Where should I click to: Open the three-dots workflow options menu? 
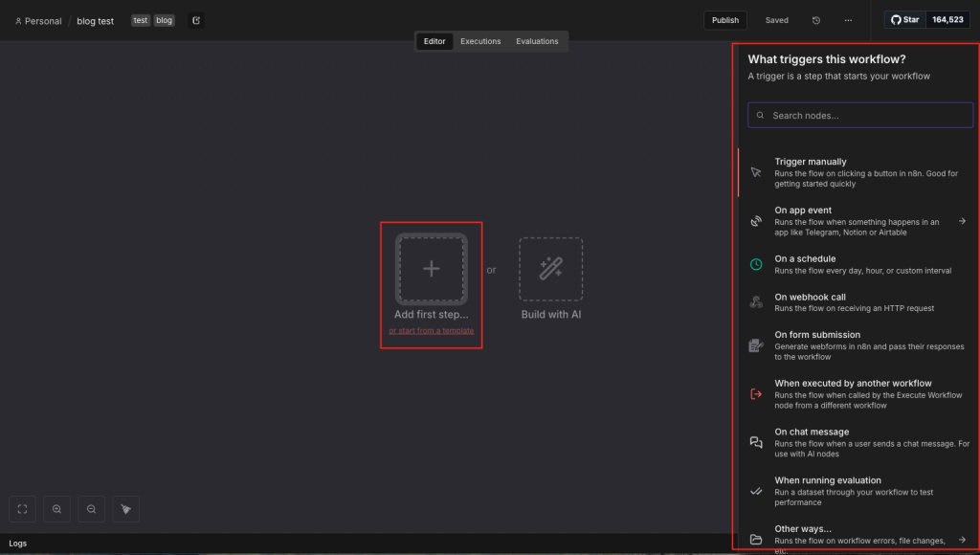pyautogui.click(x=848, y=20)
